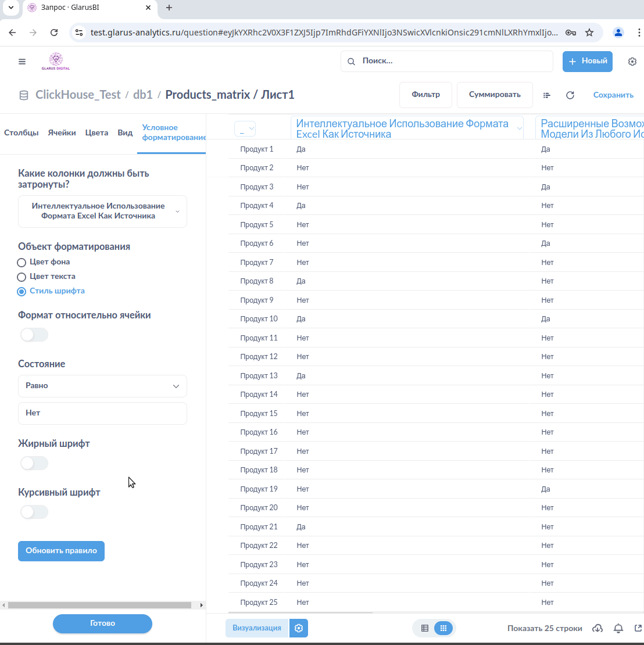Click the 'Готово' button

click(102, 623)
